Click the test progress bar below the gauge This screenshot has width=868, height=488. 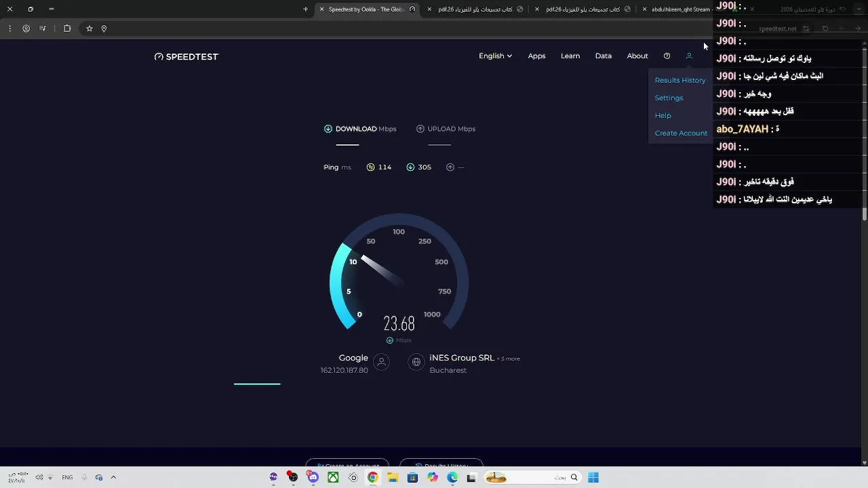257,384
